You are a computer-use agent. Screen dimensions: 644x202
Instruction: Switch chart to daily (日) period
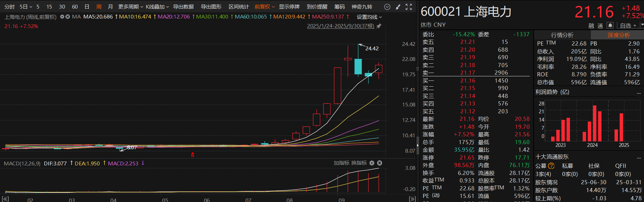tap(87, 7)
